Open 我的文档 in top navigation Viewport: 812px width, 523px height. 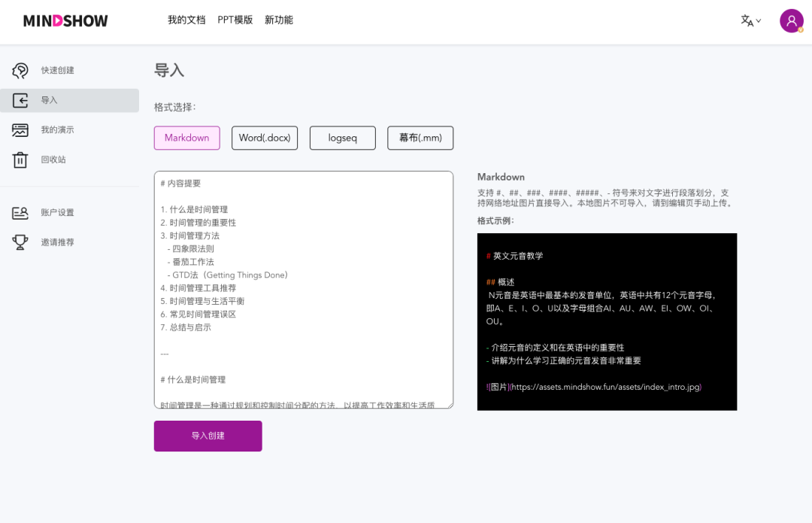(186, 20)
